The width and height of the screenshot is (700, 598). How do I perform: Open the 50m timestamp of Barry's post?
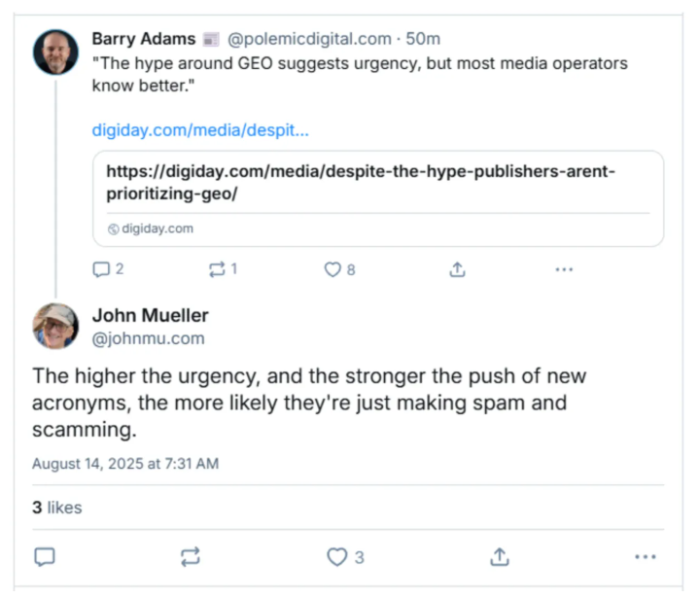click(424, 39)
